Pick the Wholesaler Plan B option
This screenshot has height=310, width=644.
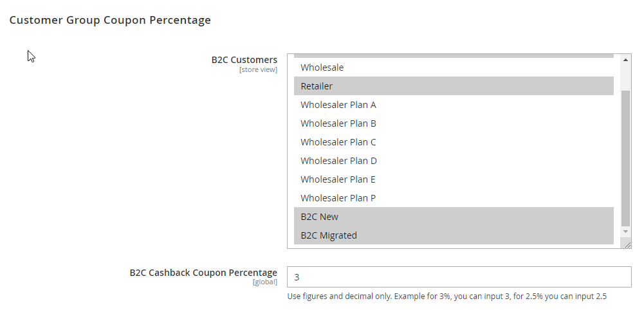[338, 123]
